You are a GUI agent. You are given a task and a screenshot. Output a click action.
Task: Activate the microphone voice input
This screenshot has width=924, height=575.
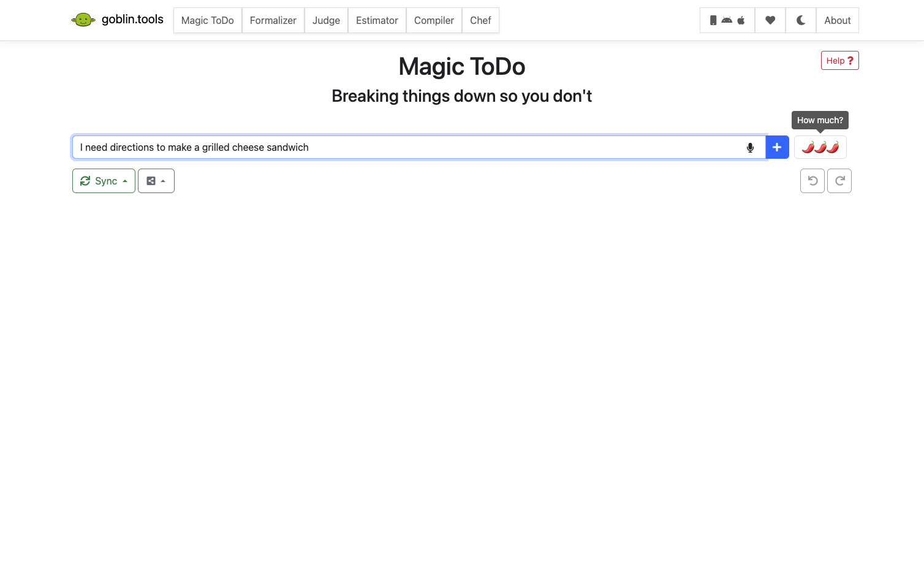pos(750,148)
